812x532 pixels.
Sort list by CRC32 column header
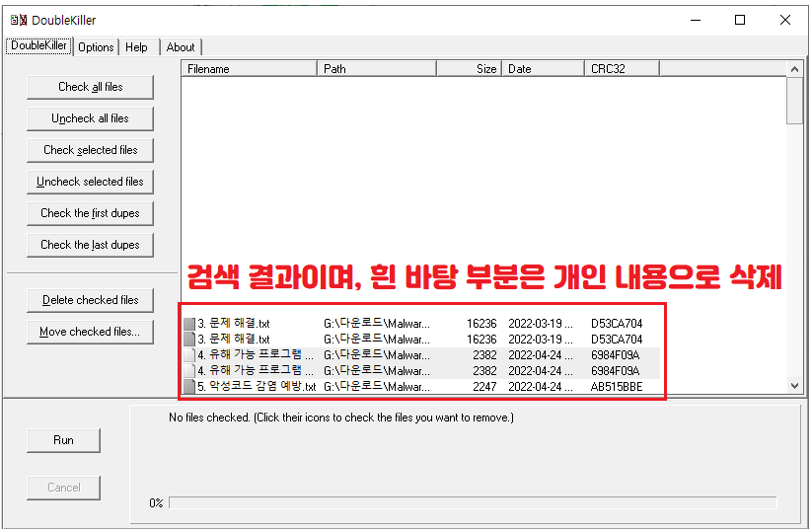(x=622, y=69)
